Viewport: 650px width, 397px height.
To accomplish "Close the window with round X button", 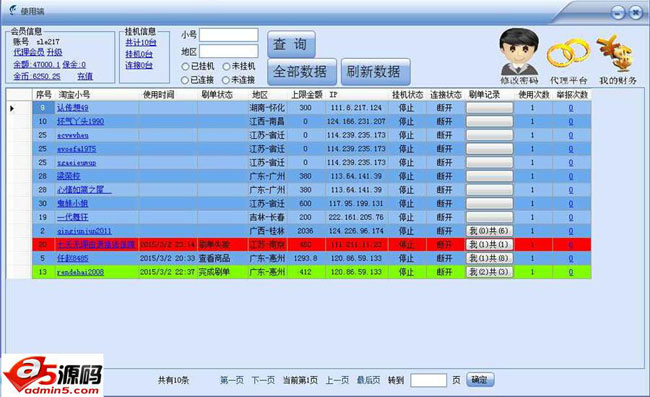I will click(636, 13).
